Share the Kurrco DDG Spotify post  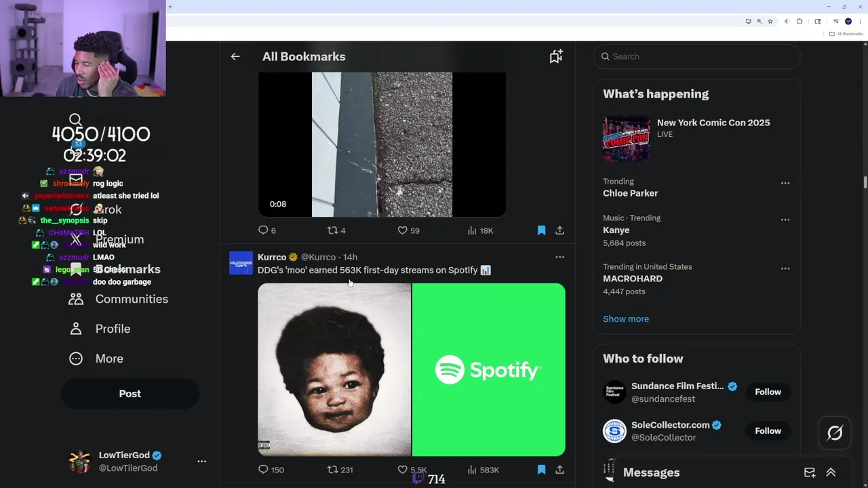[559, 469]
